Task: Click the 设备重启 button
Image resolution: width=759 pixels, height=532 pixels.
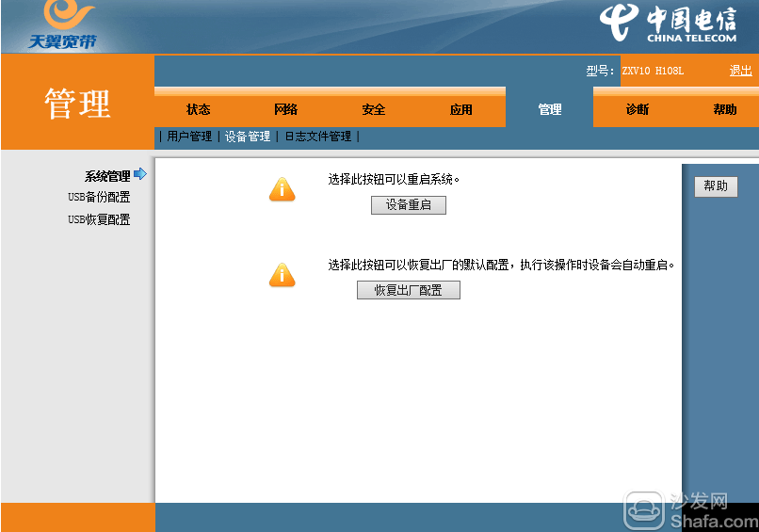Action: tap(409, 204)
